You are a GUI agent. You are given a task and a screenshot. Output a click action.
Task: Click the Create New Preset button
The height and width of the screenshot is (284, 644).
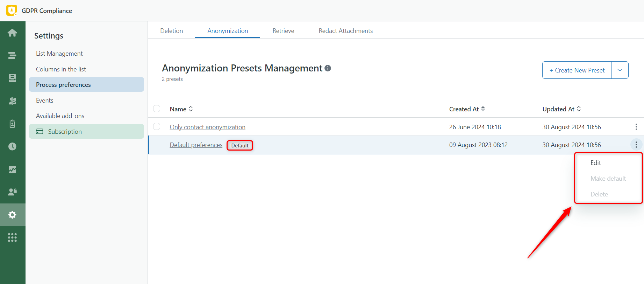point(577,70)
